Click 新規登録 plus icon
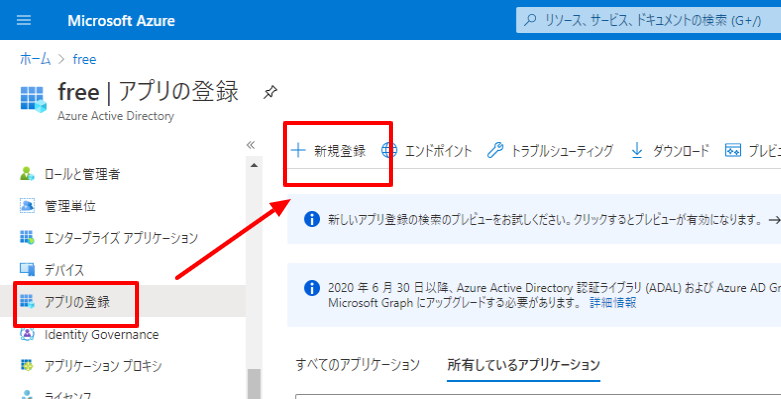This screenshot has height=399, width=781. (298, 150)
